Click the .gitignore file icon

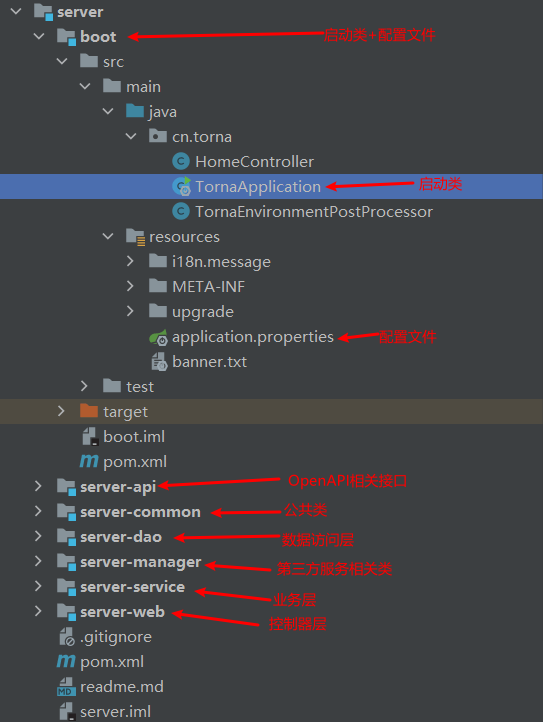tap(66, 636)
